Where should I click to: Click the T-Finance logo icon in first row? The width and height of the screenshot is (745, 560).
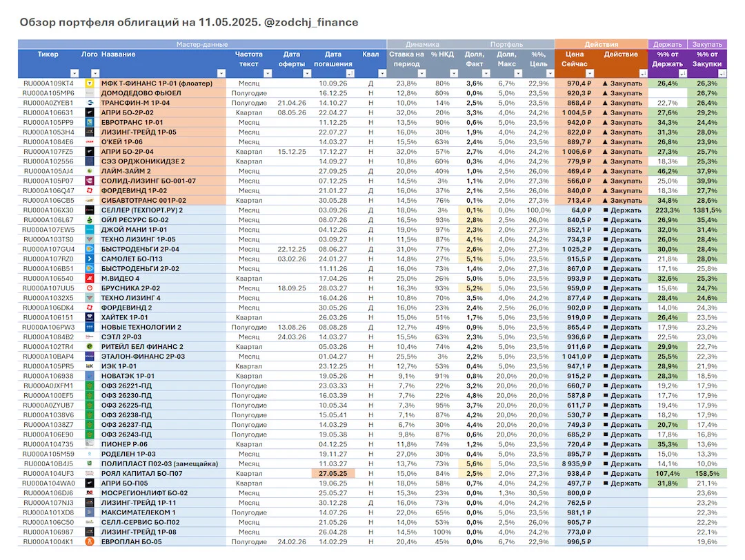[89, 83]
